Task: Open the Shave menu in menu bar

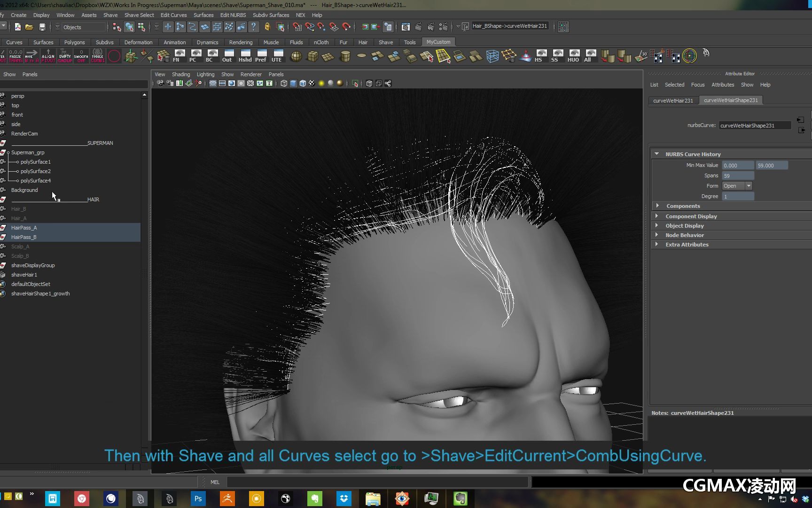Action: click(x=110, y=15)
